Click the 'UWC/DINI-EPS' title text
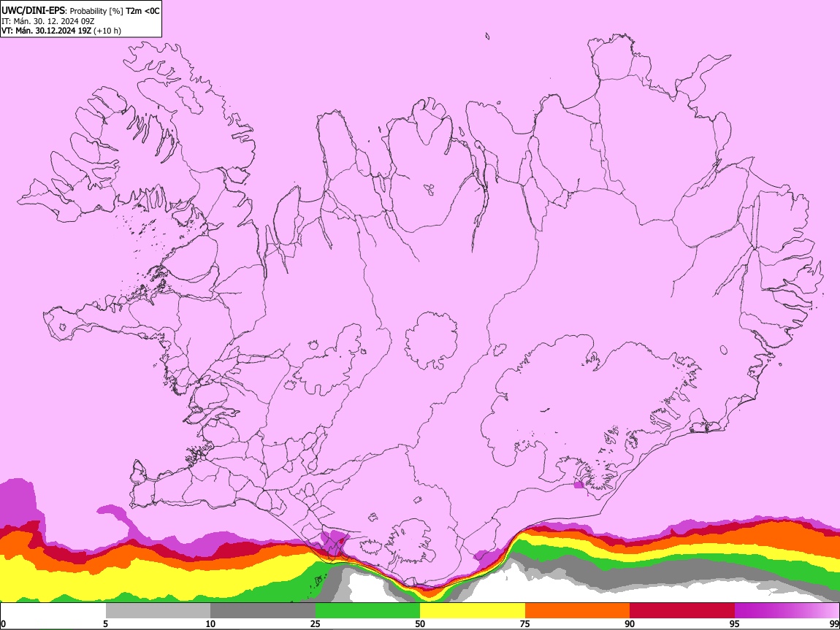The height and width of the screenshot is (630, 840). tap(34, 11)
